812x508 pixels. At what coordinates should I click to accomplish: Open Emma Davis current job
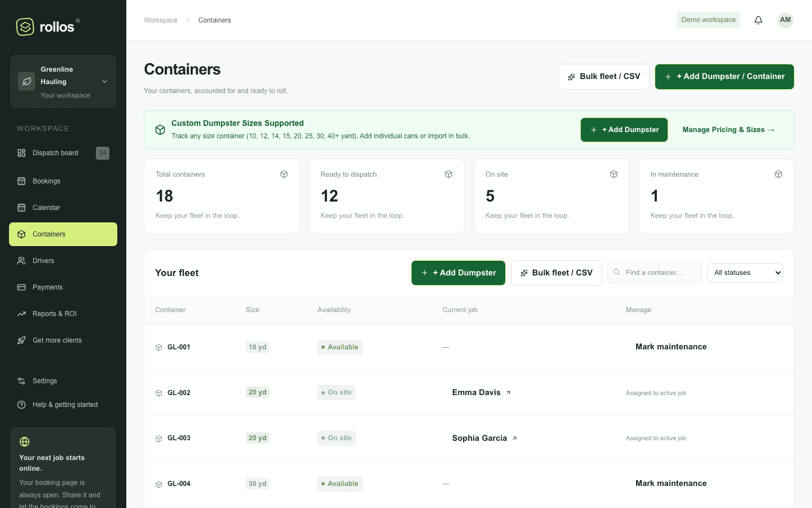coord(482,393)
